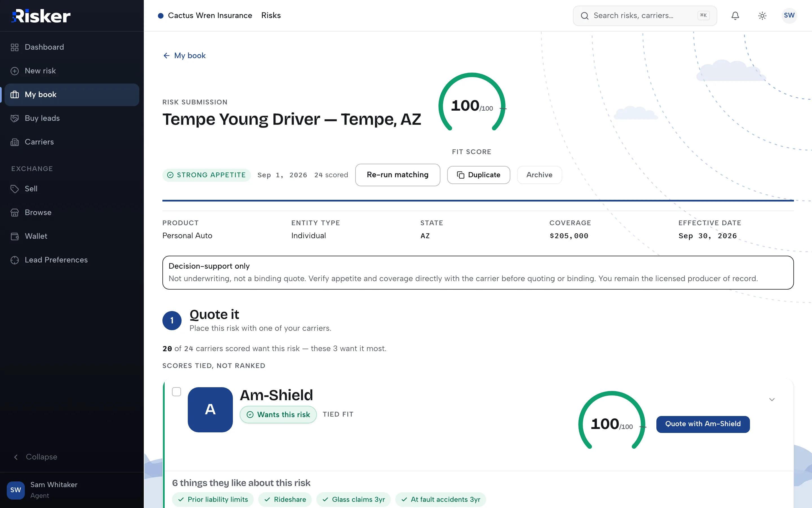Click the Sam Whitaker avatar in sidebar
This screenshot has width=812, height=508.
16,490
